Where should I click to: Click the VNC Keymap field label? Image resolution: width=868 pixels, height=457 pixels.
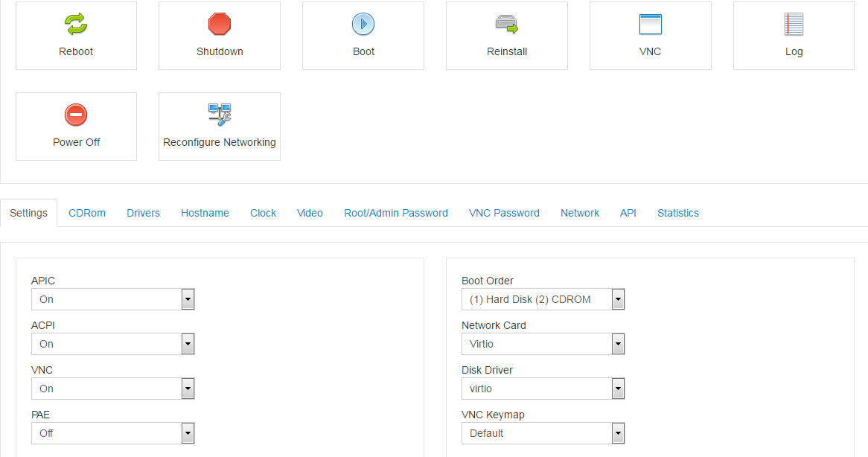click(494, 415)
